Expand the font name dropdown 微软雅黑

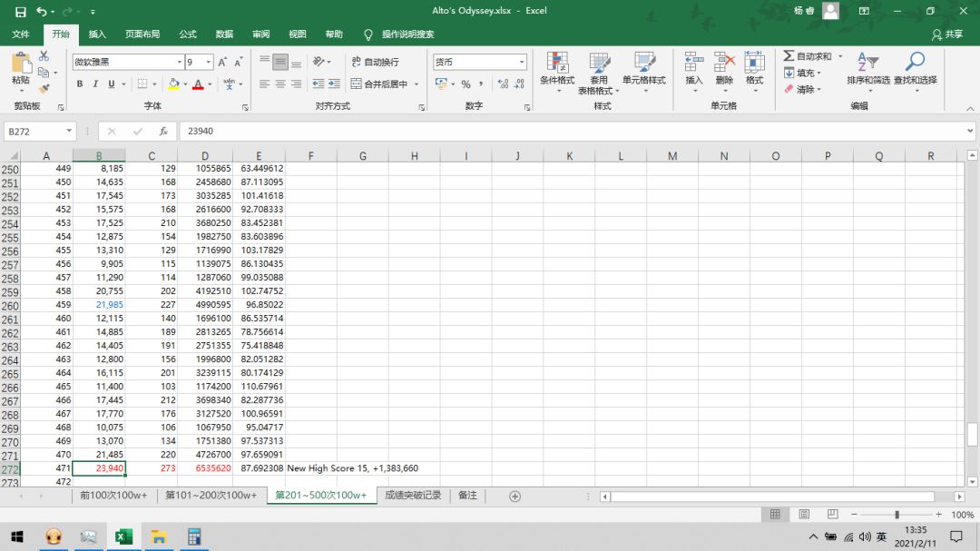[x=179, y=63]
